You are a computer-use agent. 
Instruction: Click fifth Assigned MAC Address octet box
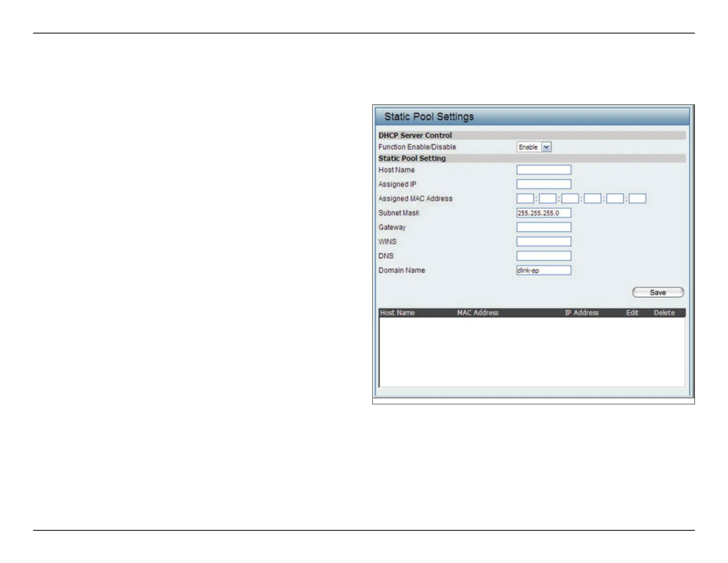(615, 199)
